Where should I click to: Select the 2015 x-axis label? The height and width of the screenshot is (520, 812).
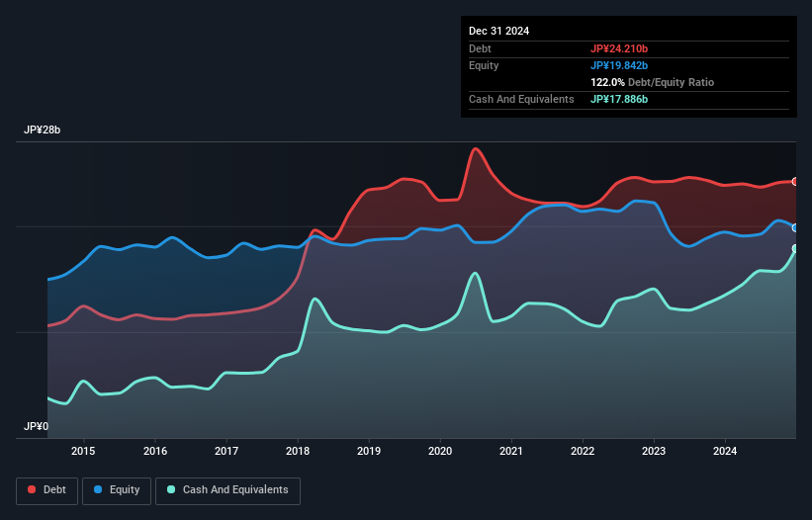83,451
